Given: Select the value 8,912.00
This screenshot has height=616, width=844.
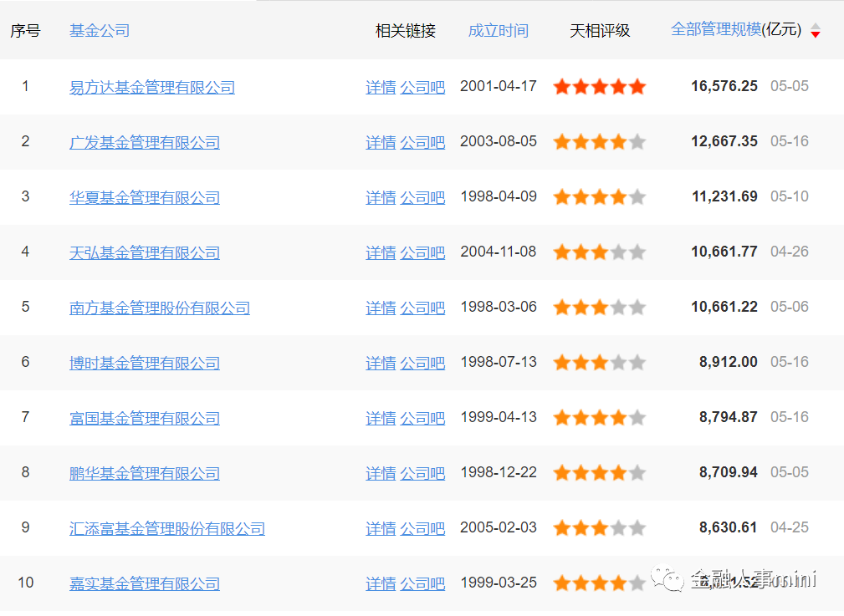Looking at the screenshot, I should [729, 362].
